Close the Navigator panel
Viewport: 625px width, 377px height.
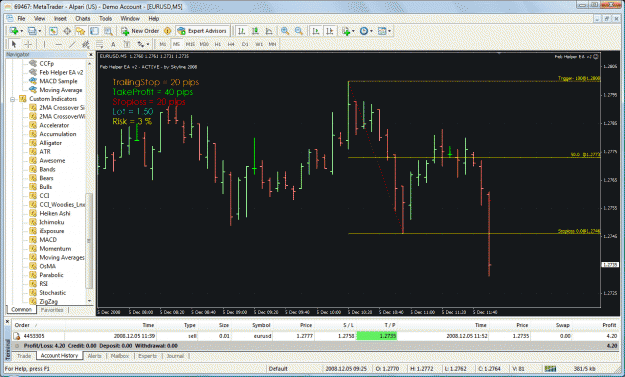[90, 55]
